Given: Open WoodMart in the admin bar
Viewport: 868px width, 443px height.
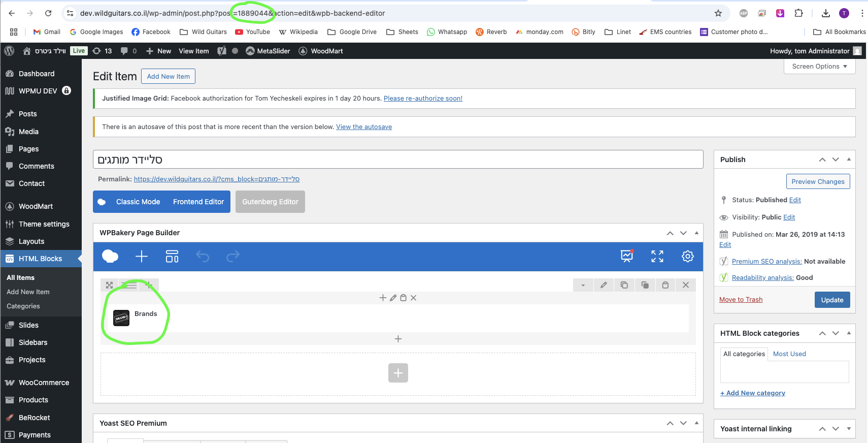Looking at the screenshot, I should point(321,51).
